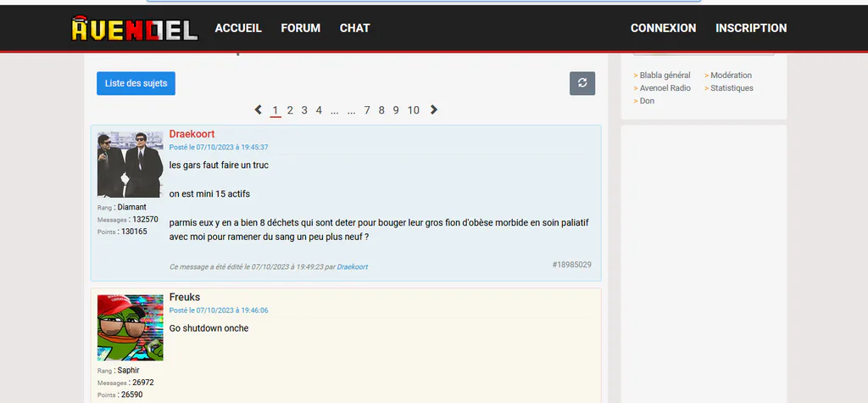Open the Blabla général forum link
The width and height of the screenshot is (868, 403).
coord(665,76)
